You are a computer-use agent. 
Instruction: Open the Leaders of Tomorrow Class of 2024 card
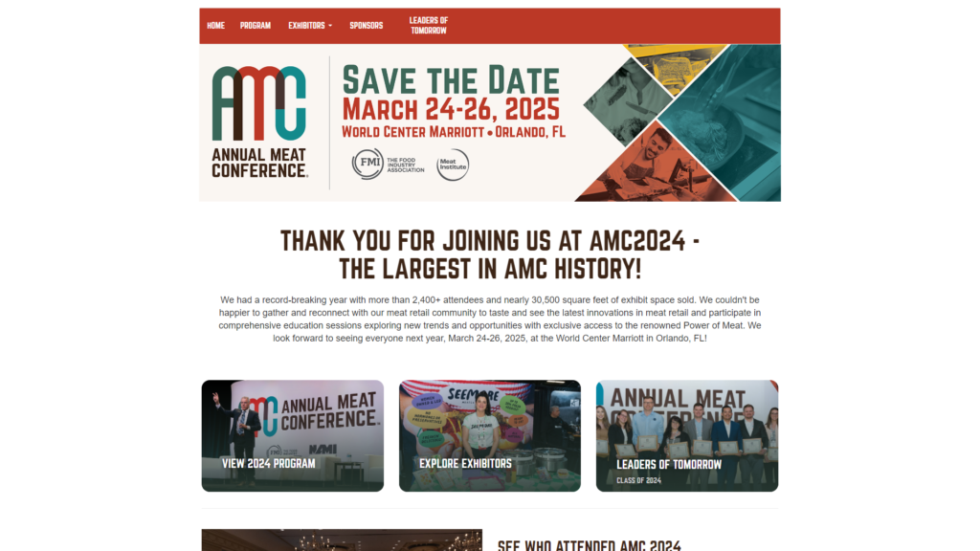[x=687, y=435]
